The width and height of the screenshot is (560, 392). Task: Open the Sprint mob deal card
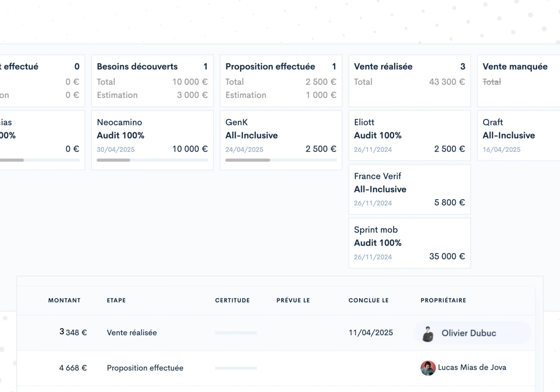(x=409, y=243)
